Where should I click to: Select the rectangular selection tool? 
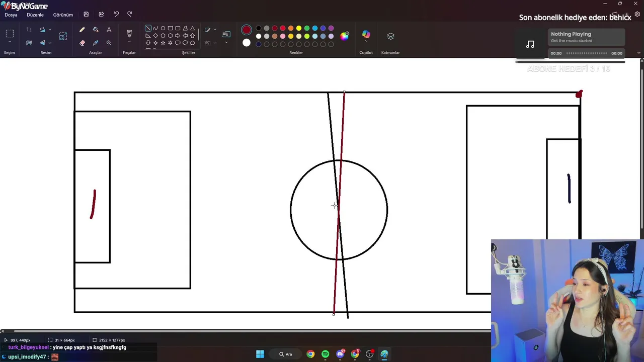(x=10, y=34)
